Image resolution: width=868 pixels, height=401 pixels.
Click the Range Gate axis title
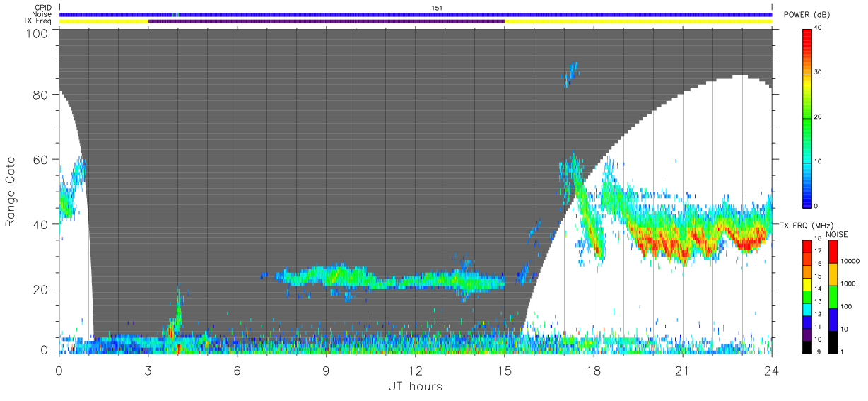11,192
